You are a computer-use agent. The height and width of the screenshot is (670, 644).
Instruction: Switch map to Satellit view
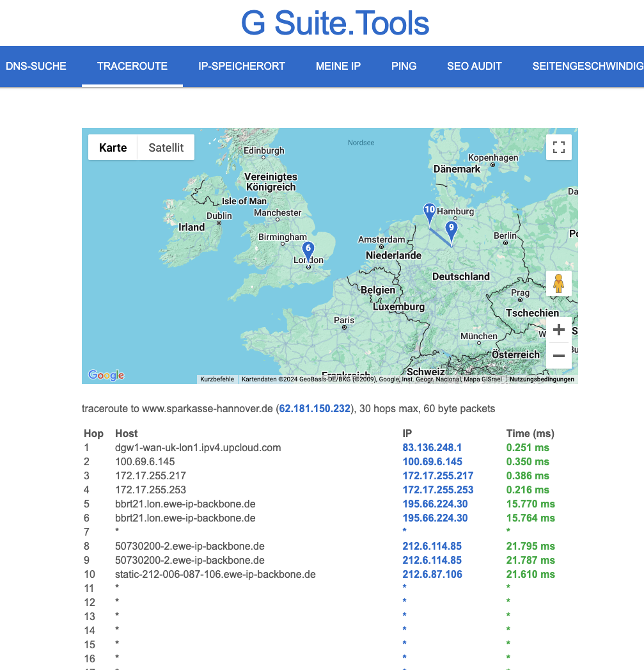pyautogui.click(x=166, y=147)
